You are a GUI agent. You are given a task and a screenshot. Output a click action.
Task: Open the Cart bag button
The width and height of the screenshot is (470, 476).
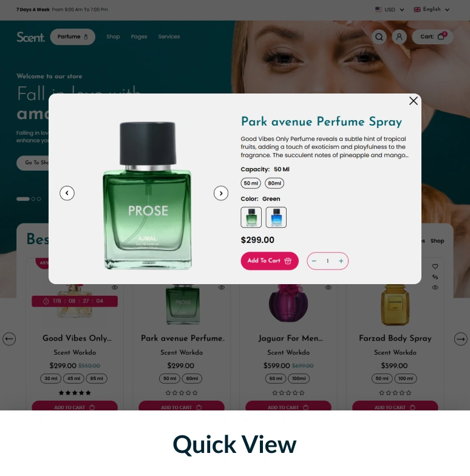pyautogui.click(x=432, y=36)
